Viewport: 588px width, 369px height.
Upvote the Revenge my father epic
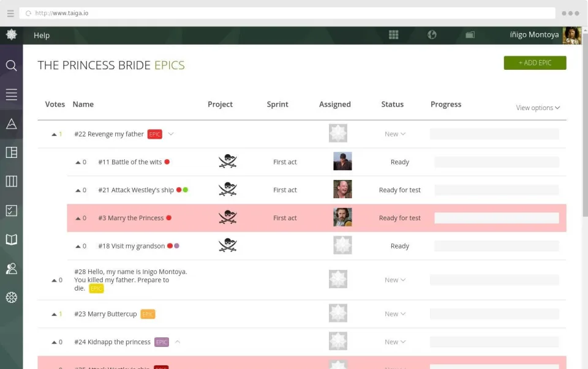pyautogui.click(x=54, y=134)
